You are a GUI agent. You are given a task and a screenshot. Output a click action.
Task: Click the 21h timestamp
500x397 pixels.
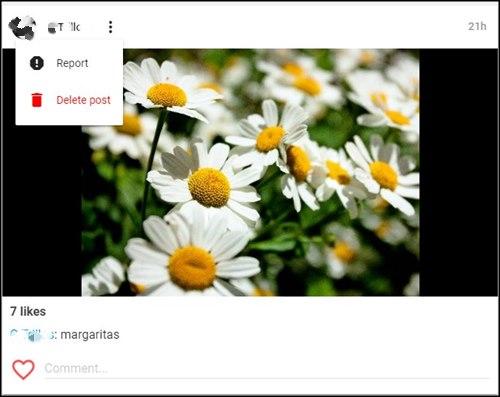click(477, 26)
